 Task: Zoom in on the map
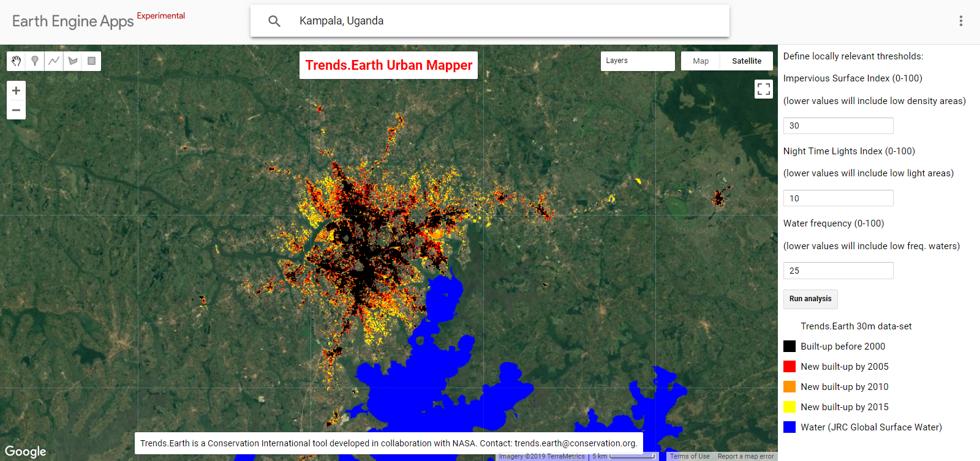tap(16, 91)
